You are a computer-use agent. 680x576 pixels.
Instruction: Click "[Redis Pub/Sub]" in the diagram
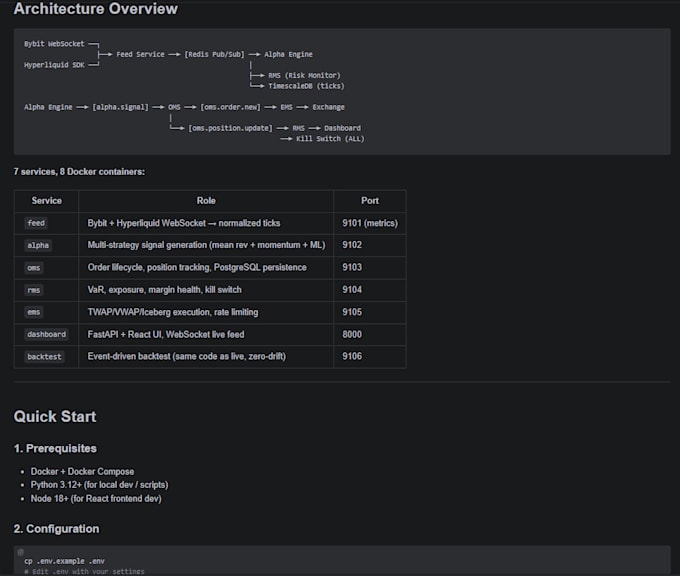tap(214, 54)
